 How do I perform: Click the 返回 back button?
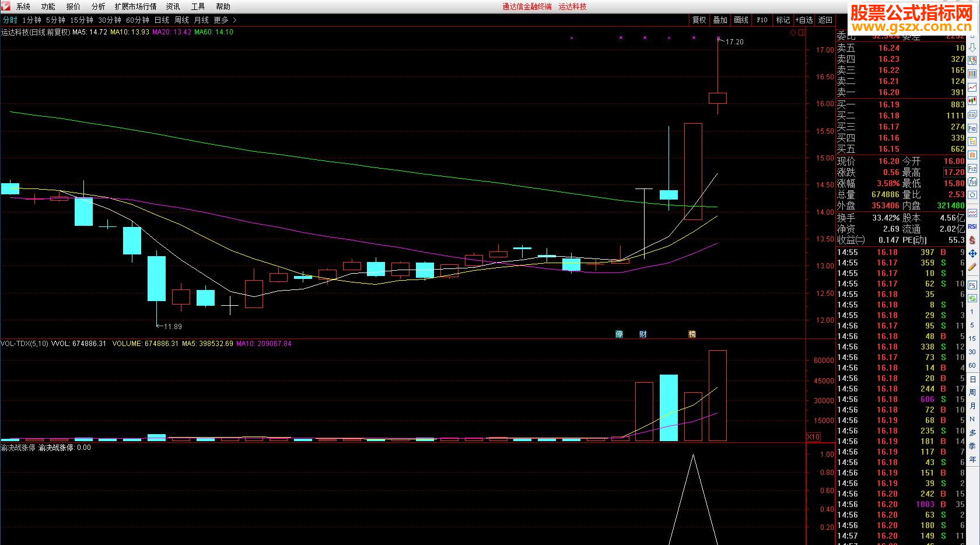click(825, 20)
